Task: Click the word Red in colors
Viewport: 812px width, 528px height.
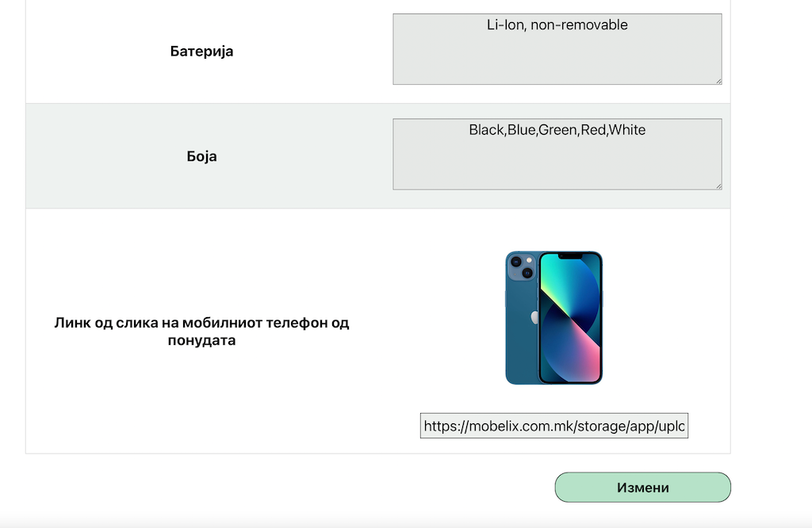Action: (x=592, y=130)
